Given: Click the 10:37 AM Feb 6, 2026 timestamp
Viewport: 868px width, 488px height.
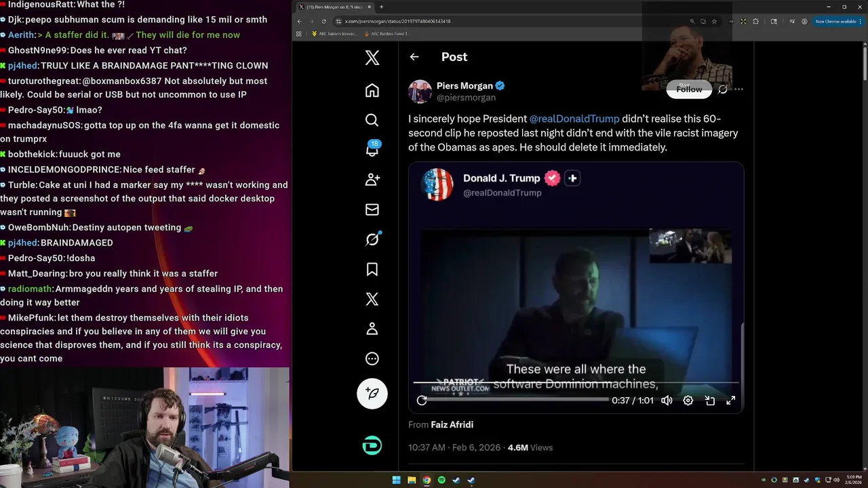Looking at the screenshot, I should 454,447.
